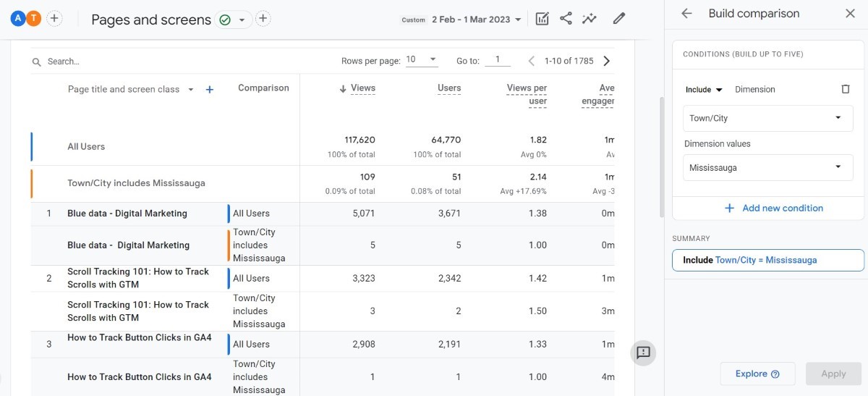Click the 1-10 of 1785 pagination text
868x396 pixels.
point(569,61)
